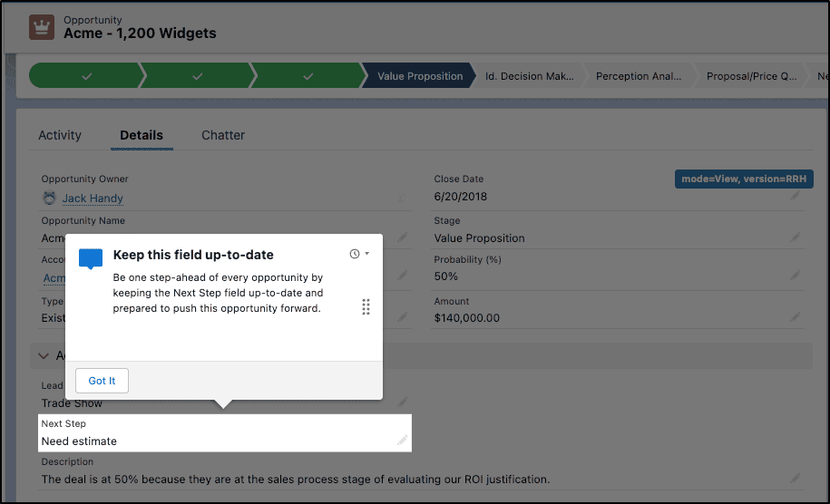Select the Id. Decision Makers path stage
Image resolution: width=830 pixels, height=504 pixels.
(x=530, y=75)
